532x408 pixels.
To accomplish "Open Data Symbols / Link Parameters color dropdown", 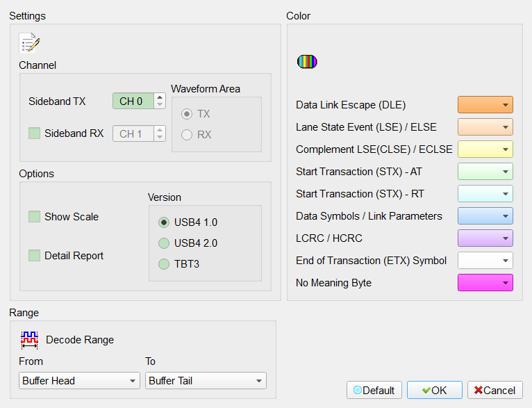I will [x=485, y=216].
